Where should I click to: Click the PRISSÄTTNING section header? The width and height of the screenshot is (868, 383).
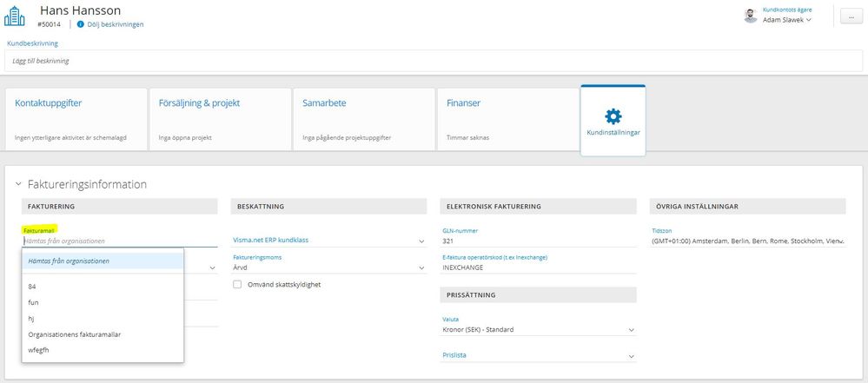click(538, 295)
